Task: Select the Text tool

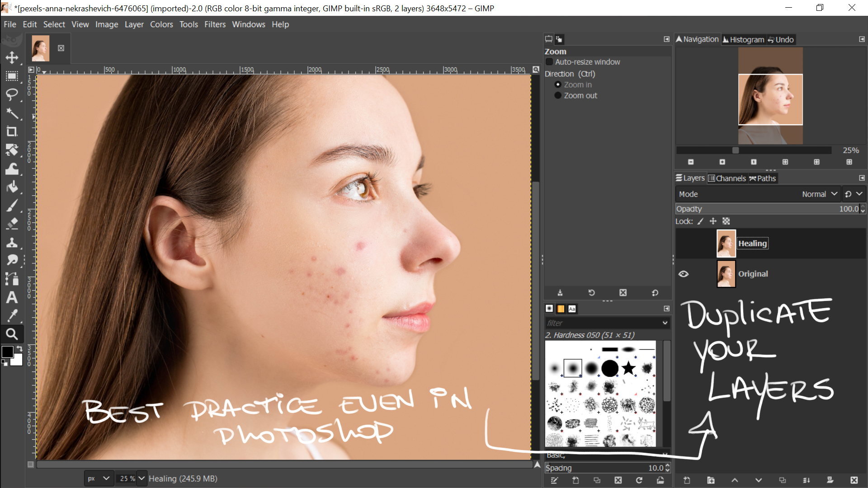Action: pos(12,297)
